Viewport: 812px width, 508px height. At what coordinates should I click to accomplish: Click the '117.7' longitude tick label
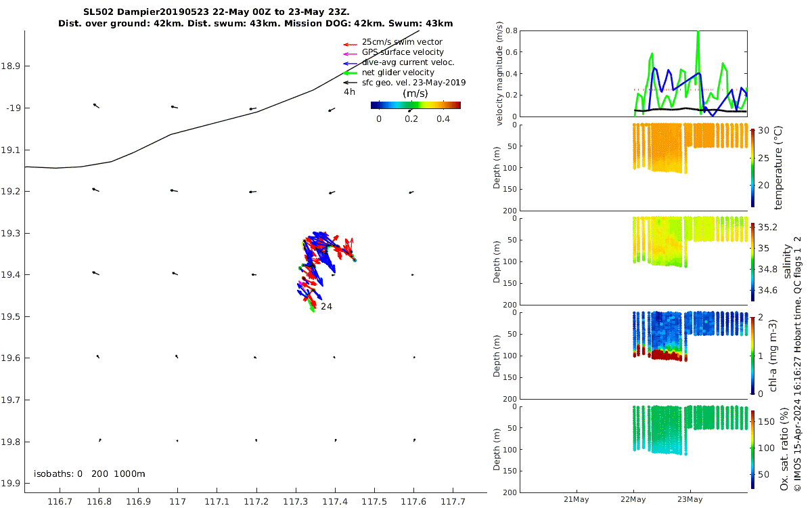pyautogui.click(x=453, y=502)
